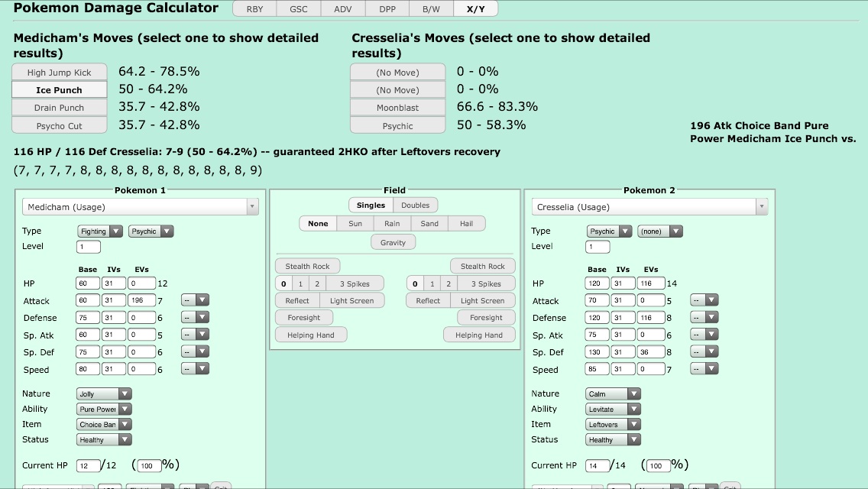
Task: Edit Cresselia's Current HP percentage field
Action: pos(659,465)
